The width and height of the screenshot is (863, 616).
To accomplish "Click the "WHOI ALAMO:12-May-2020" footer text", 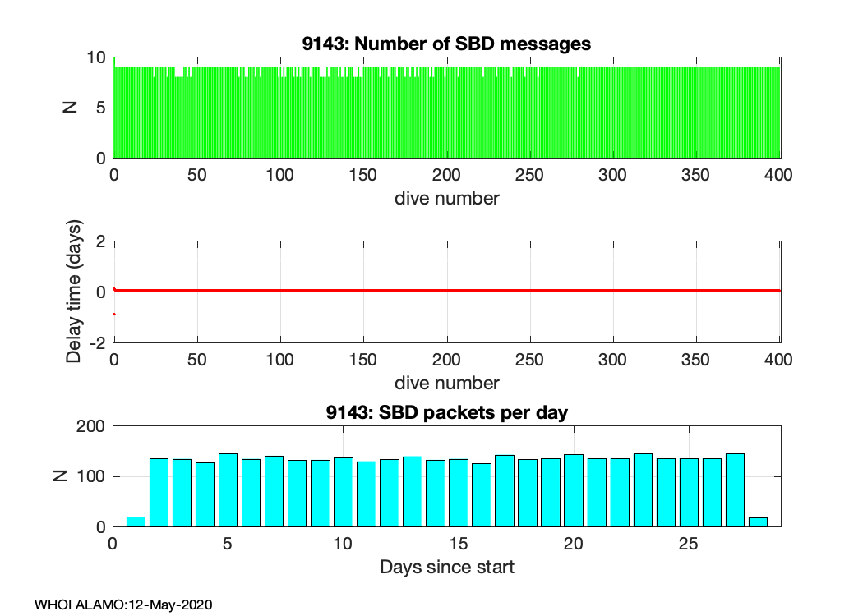I will (123, 605).
